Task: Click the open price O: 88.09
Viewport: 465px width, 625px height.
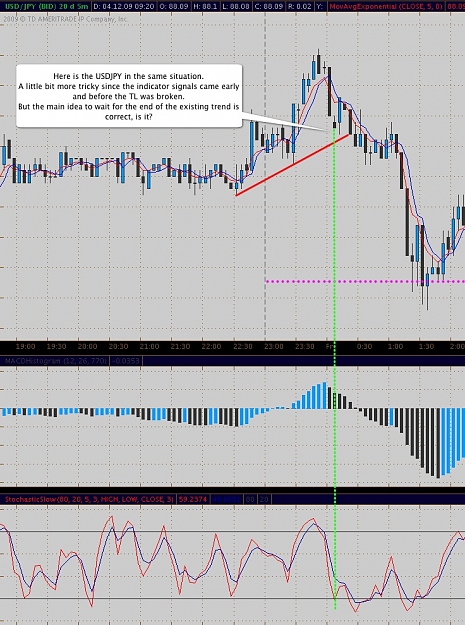Action: pyautogui.click(x=173, y=6)
